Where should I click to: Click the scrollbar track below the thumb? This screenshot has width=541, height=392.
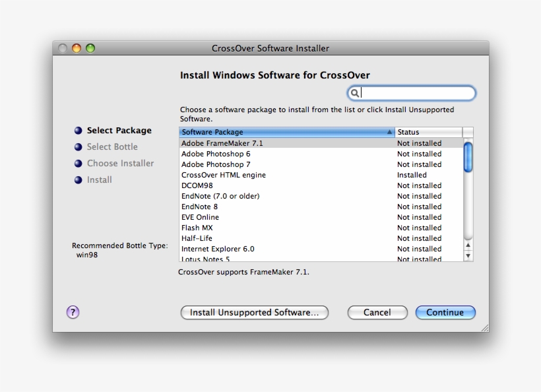[468, 205]
